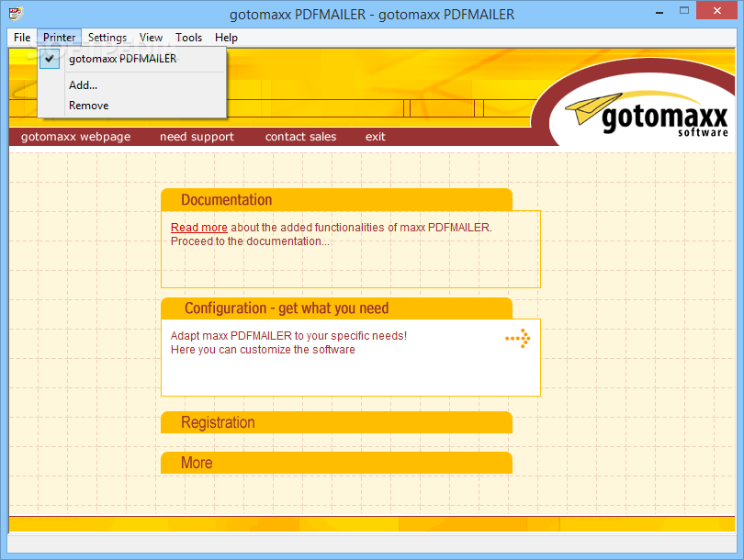Click the Documentation section header

tap(336, 199)
